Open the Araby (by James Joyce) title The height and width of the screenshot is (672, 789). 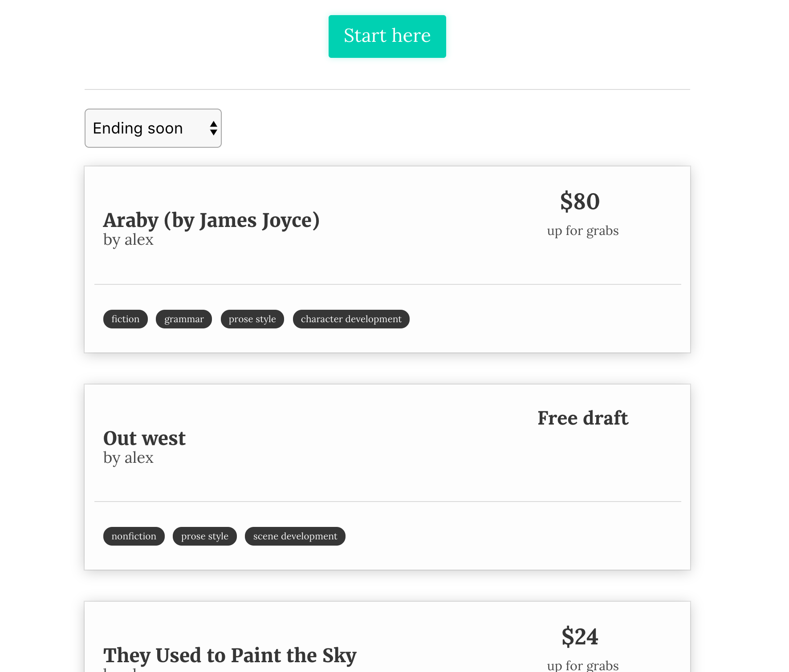(x=211, y=220)
